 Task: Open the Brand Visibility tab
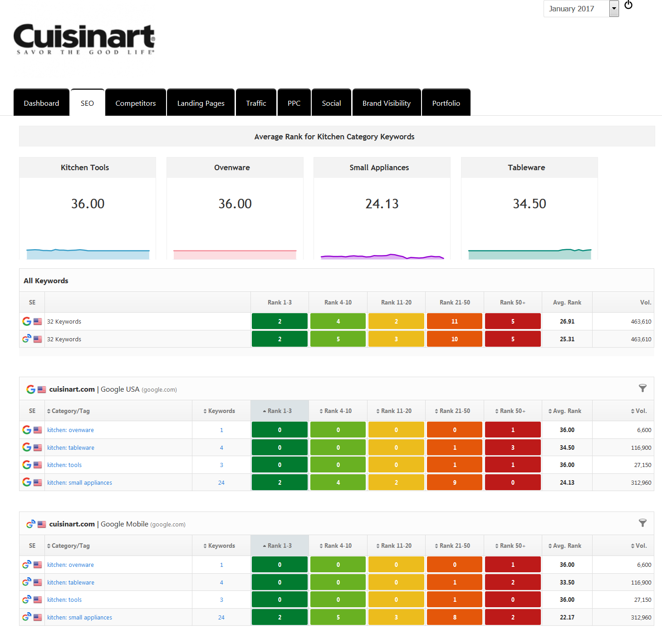[386, 103]
